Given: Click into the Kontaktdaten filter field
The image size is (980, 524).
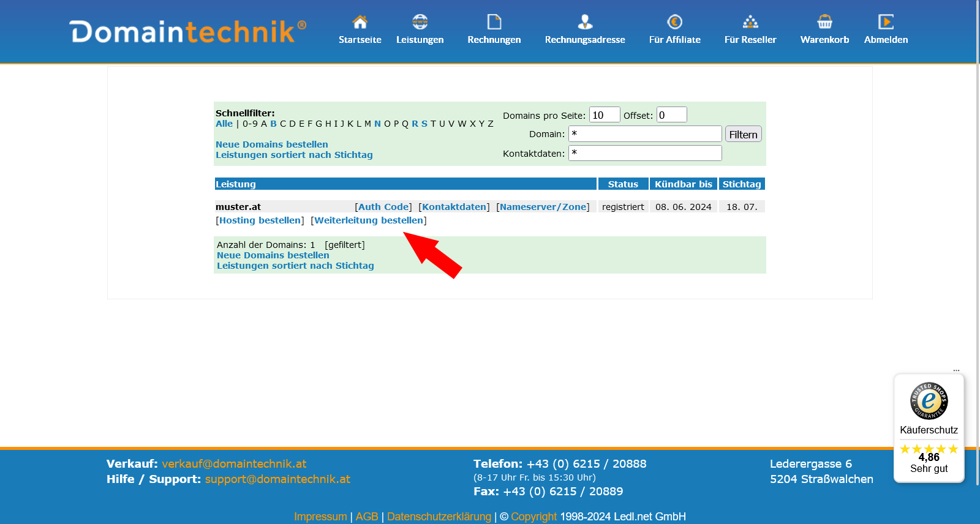Looking at the screenshot, I should click(645, 153).
